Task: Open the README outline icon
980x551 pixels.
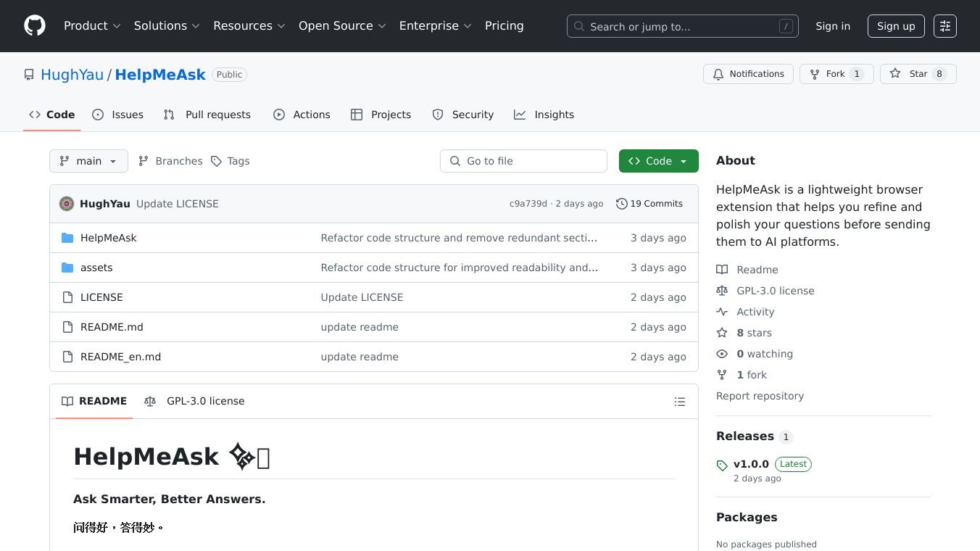Action: point(679,402)
